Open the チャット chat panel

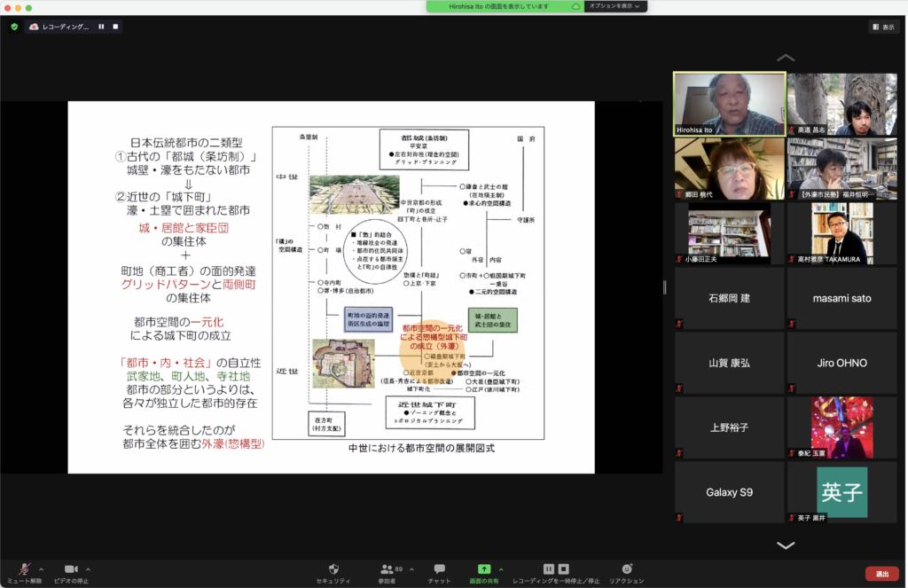pos(439,569)
